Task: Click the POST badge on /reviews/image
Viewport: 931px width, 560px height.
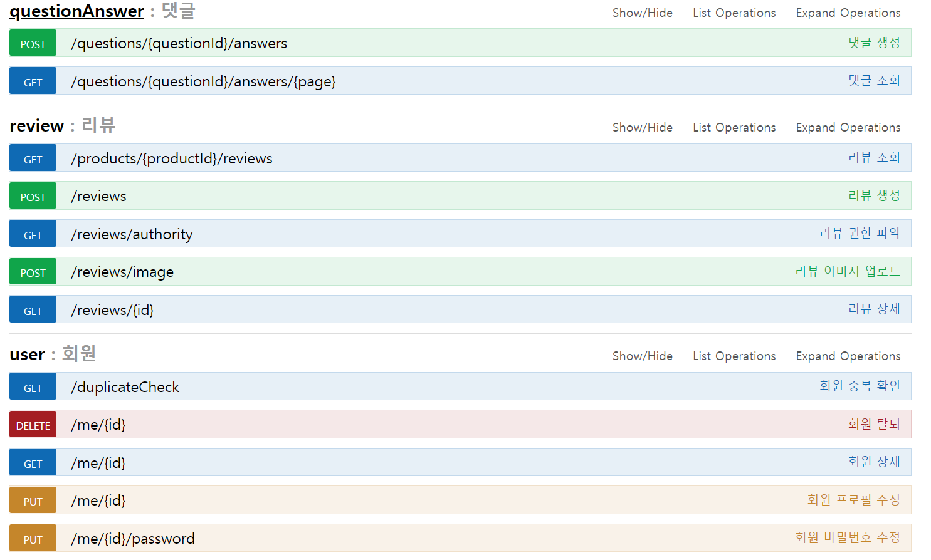Action: (x=33, y=271)
